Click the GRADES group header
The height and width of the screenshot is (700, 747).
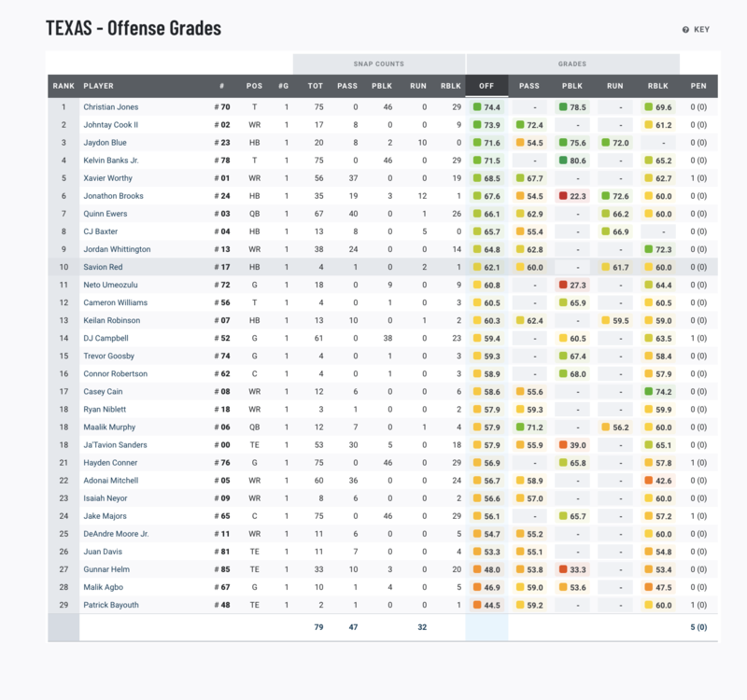click(572, 64)
